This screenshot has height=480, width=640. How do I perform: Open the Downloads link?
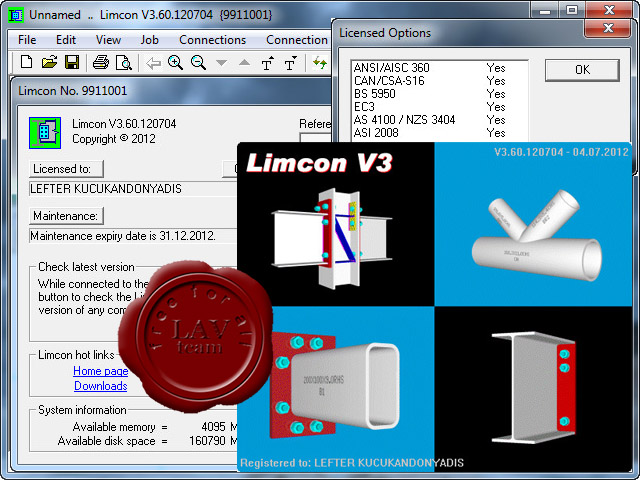[101, 386]
